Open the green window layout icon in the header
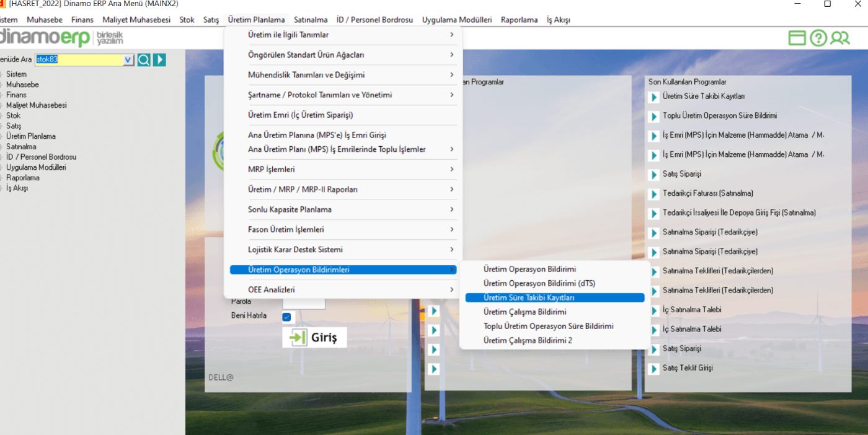The height and width of the screenshot is (435, 868). coord(797,38)
